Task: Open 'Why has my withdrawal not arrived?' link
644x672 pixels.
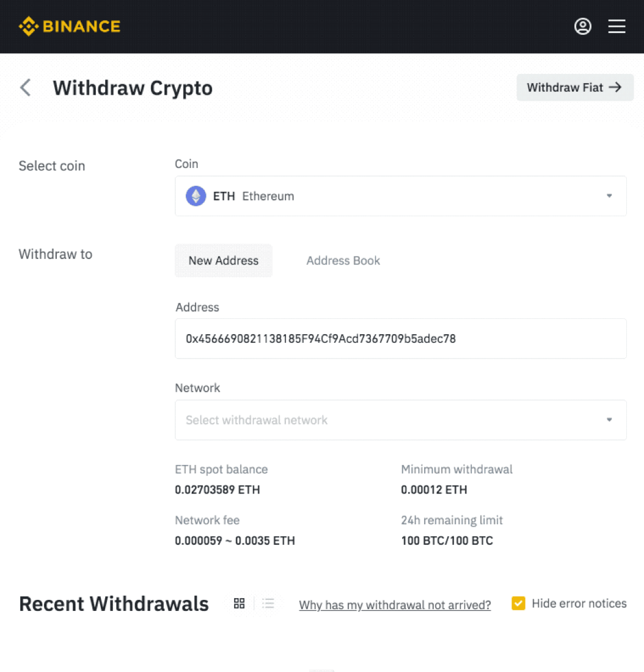Action: coord(395,605)
